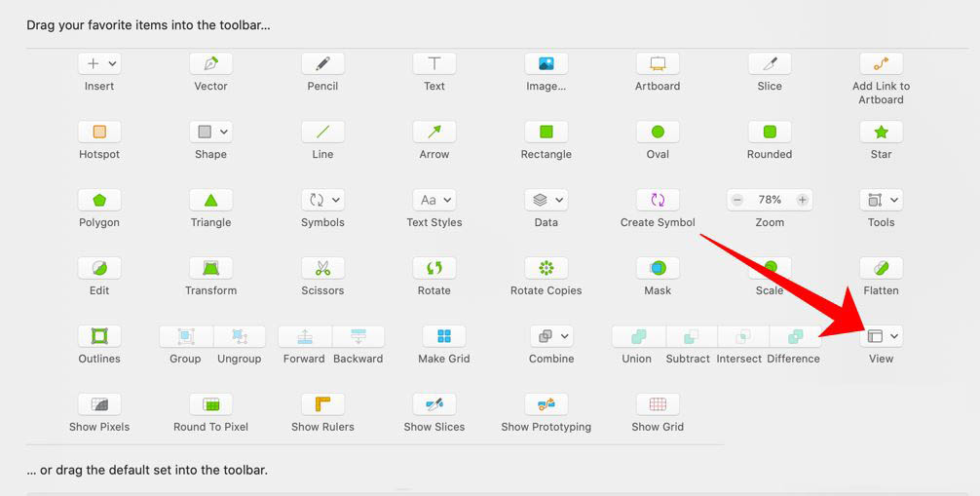Click the Difference boolean icon
This screenshot has height=496, width=980.
click(795, 336)
